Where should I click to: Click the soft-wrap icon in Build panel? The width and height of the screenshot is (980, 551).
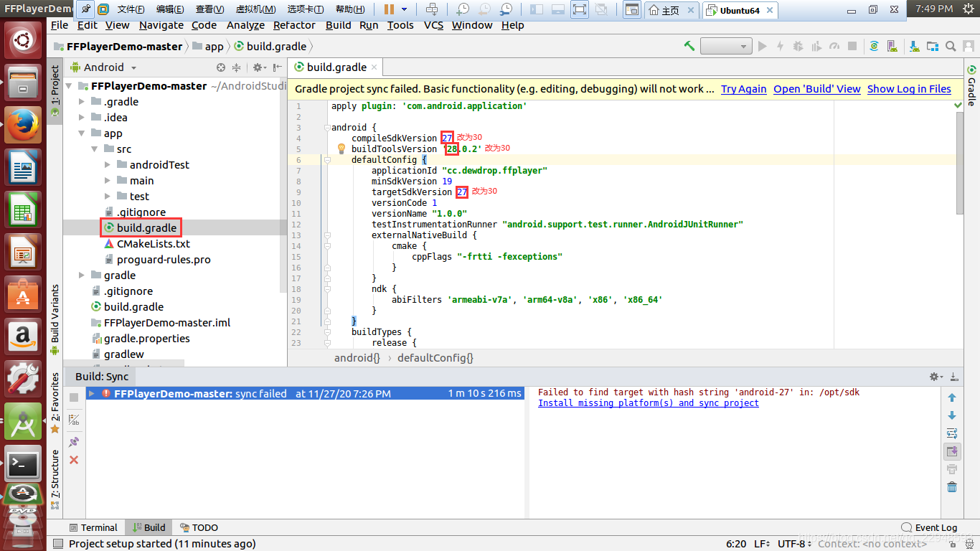click(951, 433)
